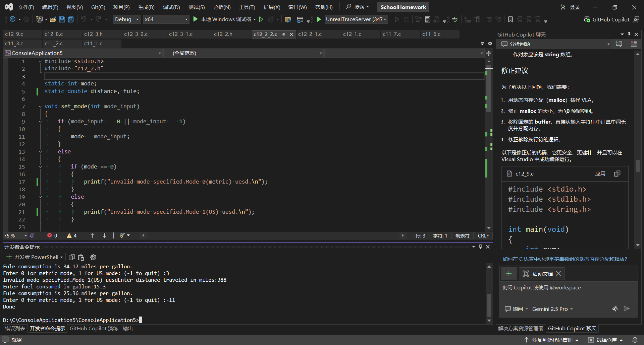Image resolution: width=644 pixels, height=345 pixels.
Task: Toggle a bookmark on the current line
Action: click(x=510, y=19)
